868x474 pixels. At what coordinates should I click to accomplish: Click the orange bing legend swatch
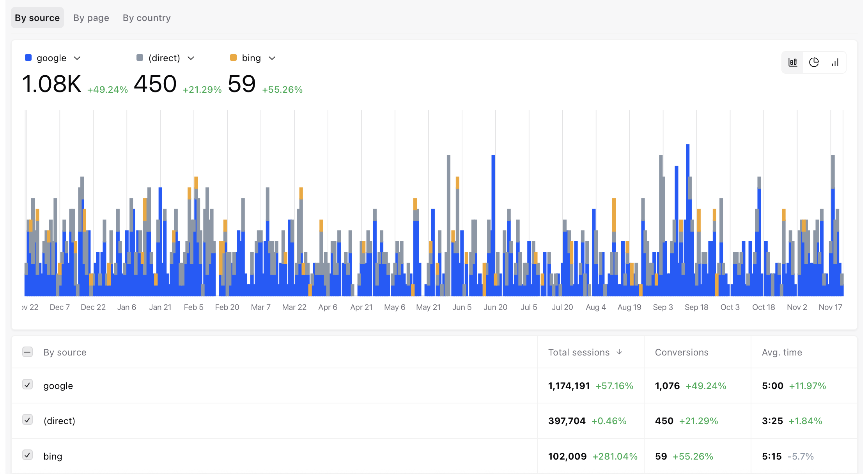click(x=233, y=58)
